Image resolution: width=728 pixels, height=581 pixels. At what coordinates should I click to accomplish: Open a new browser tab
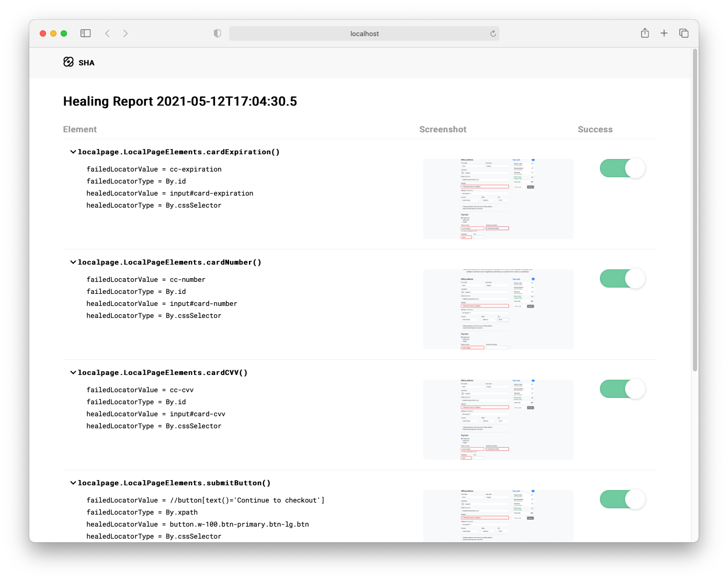coord(664,33)
